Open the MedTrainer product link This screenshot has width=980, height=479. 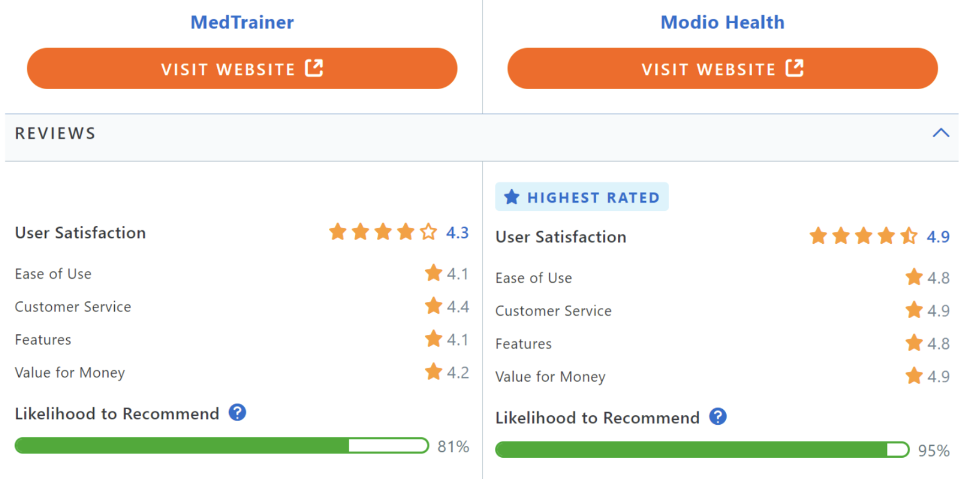click(x=242, y=22)
